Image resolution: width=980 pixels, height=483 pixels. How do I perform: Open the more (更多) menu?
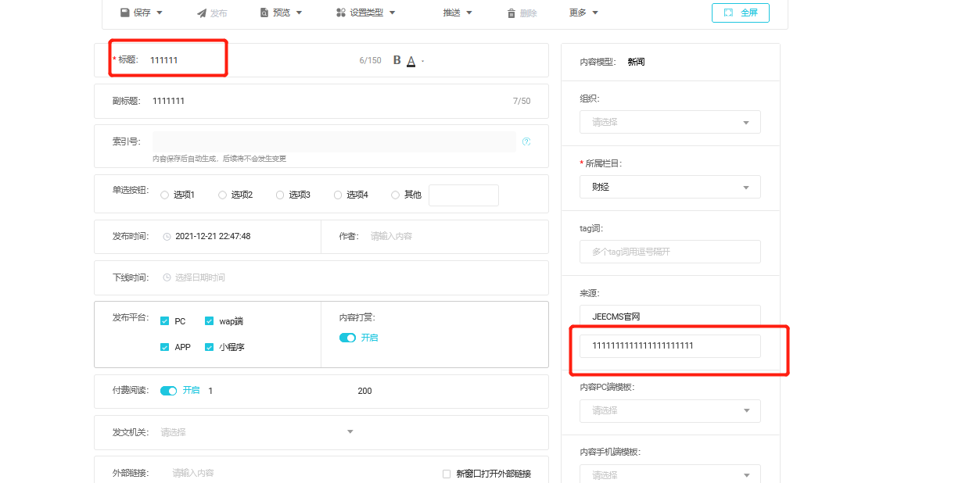(583, 13)
